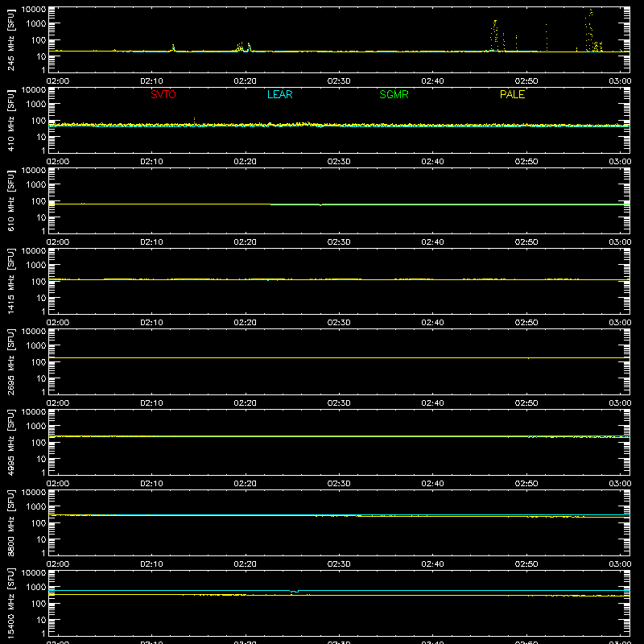Select the '2695 MHz [SFU]' axis title

[10, 361]
